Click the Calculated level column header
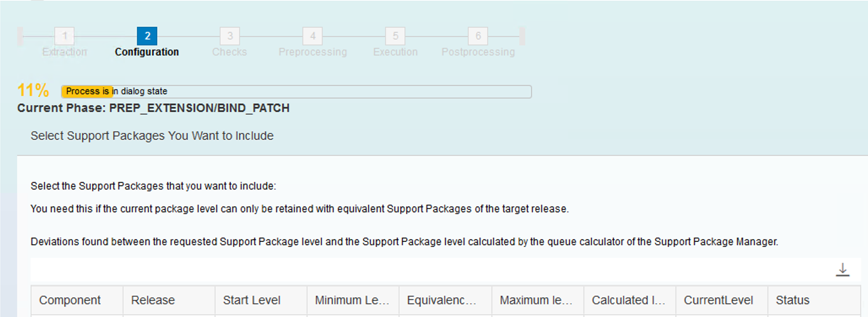This screenshot has height=317, width=868. (630, 300)
